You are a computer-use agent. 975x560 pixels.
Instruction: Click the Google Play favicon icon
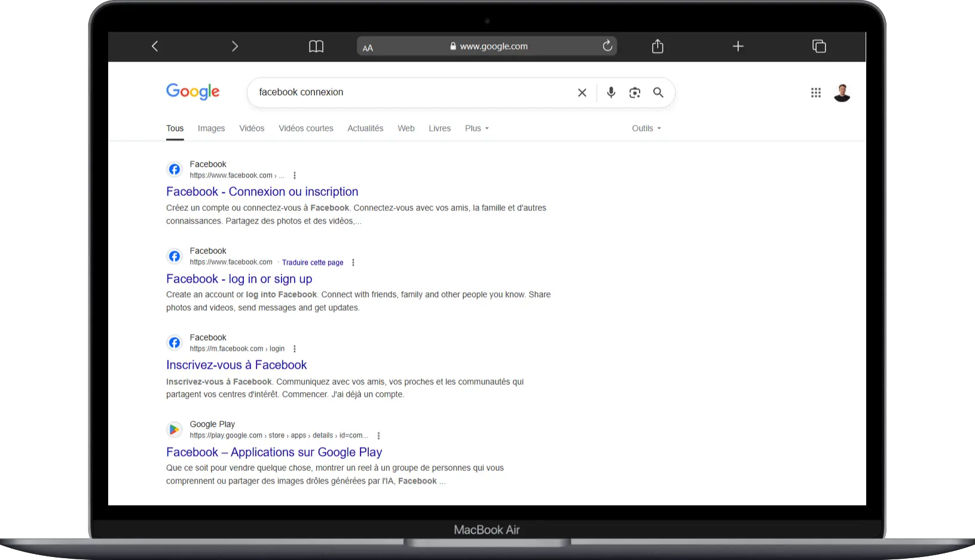175,430
